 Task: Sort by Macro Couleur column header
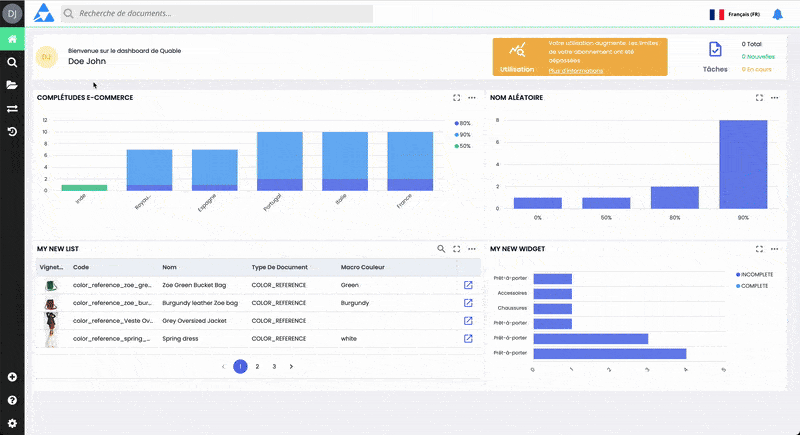363,267
